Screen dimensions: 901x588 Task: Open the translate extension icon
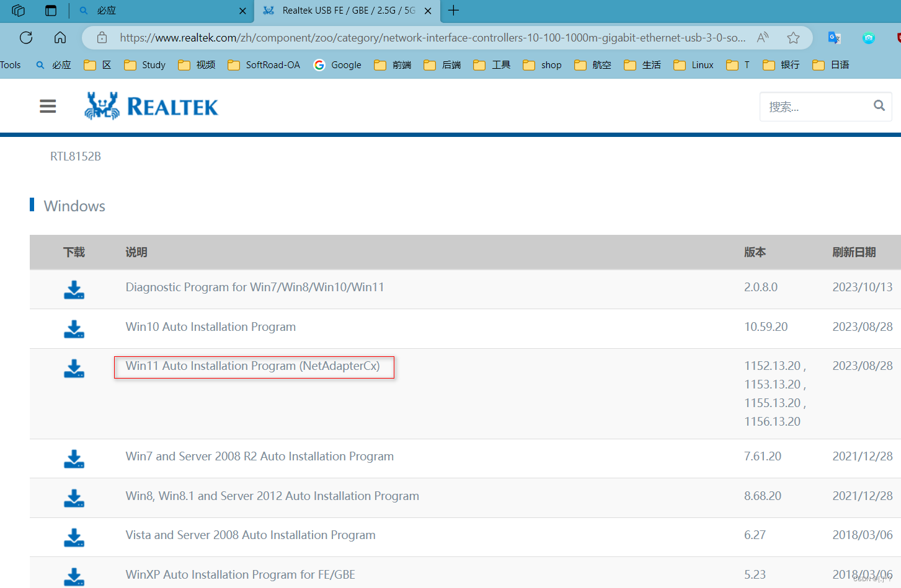pos(834,38)
